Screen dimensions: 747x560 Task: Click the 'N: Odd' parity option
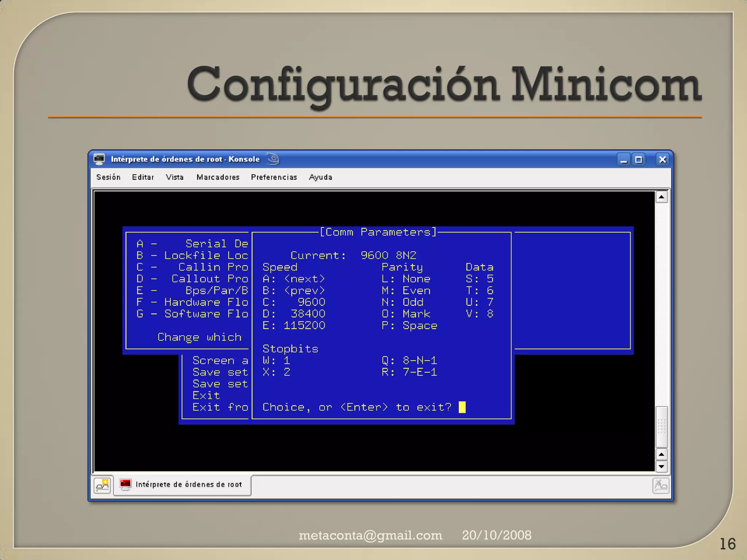pyautogui.click(x=402, y=302)
